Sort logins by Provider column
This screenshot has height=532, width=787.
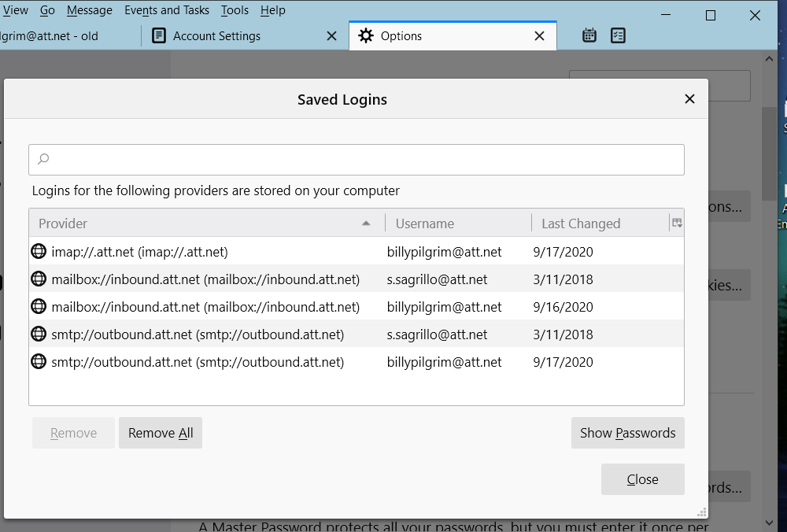click(205, 224)
